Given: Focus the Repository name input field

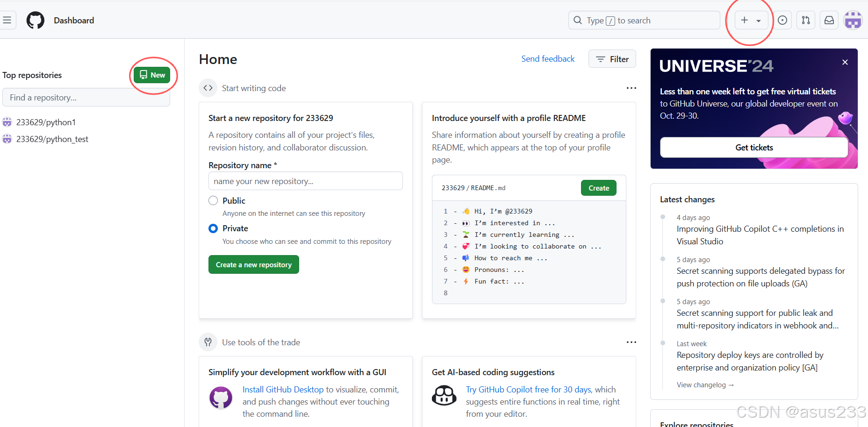Looking at the screenshot, I should (306, 181).
